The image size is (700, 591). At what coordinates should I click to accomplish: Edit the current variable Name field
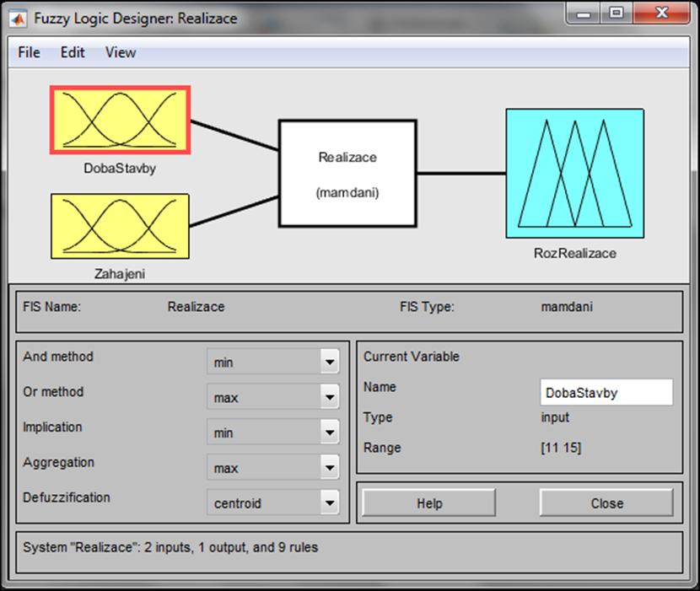[x=606, y=392]
